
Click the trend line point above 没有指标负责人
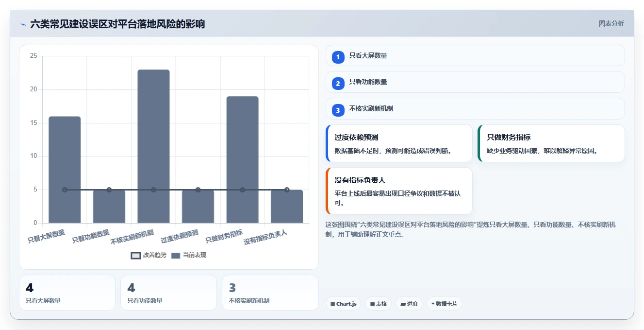287,190
